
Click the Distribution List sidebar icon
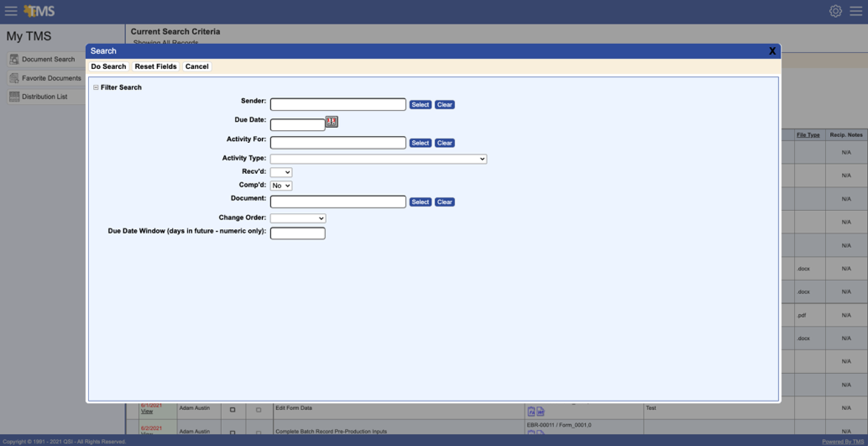pyautogui.click(x=14, y=96)
